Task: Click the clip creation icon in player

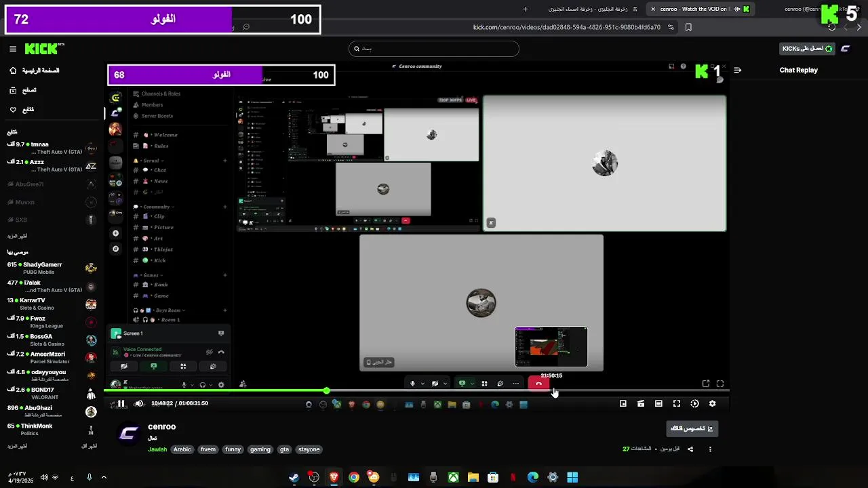Action: pyautogui.click(x=641, y=404)
